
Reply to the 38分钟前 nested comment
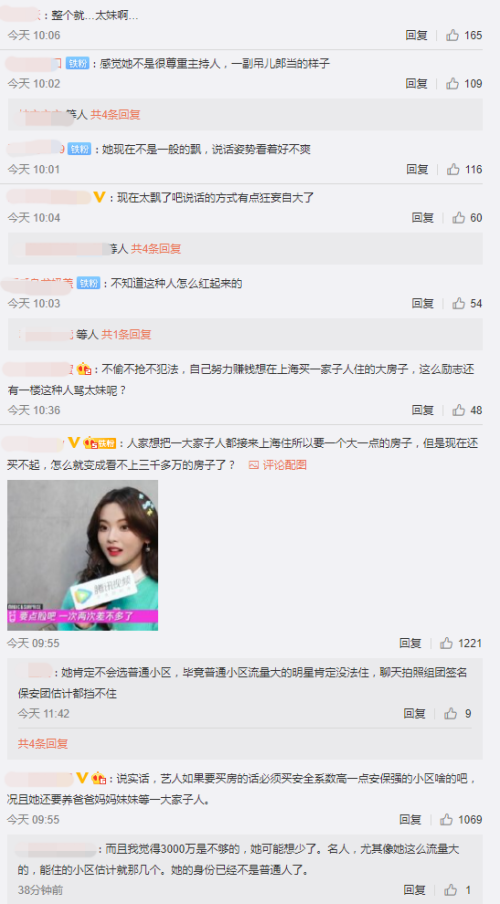pos(415,890)
